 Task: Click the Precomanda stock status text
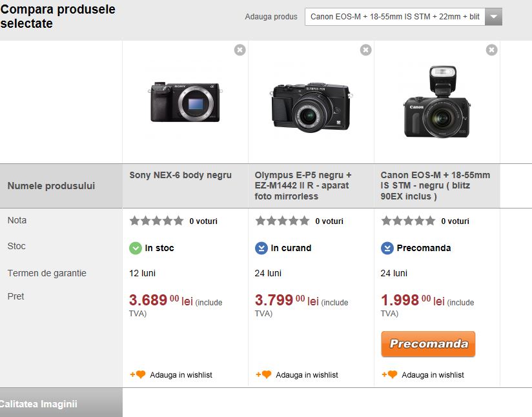click(424, 248)
